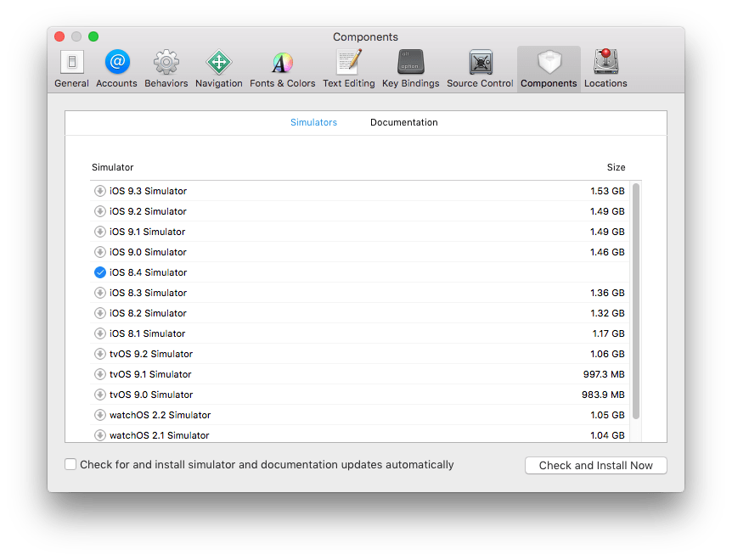
Task: Download the watchOS 2.2 Simulator
Action: 100,415
